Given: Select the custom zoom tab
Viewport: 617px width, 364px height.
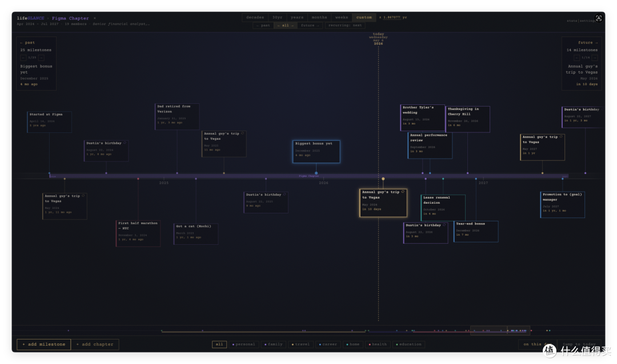Looking at the screenshot, I should (x=364, y=17).
